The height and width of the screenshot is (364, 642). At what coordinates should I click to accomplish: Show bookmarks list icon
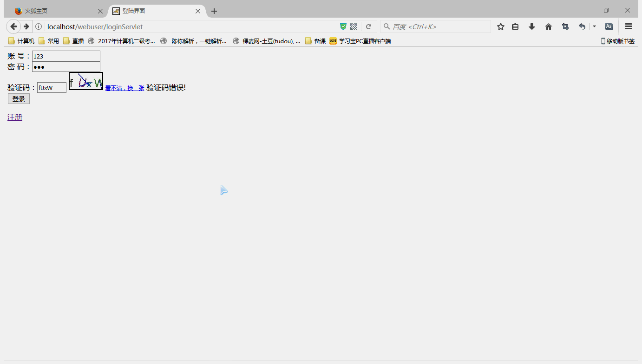click(x=515, y=26)
